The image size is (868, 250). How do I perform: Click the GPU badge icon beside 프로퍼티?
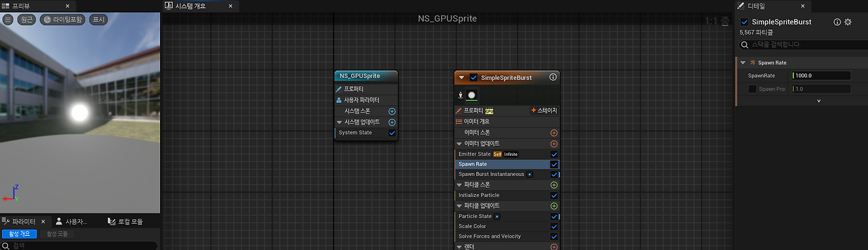tap(490, 110)
